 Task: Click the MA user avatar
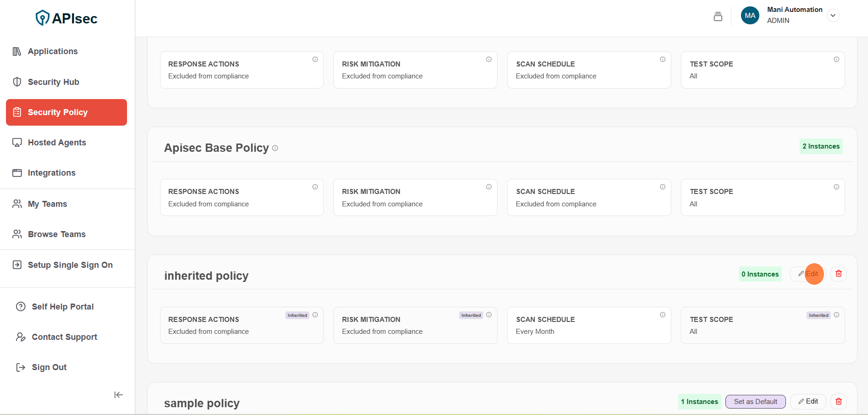click(750, 16)
